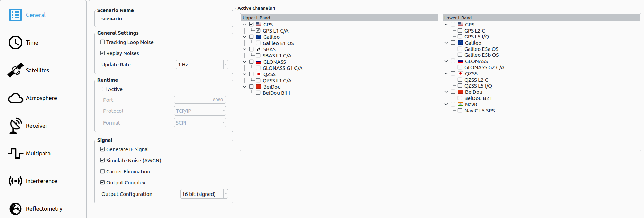Viewport: 644px width, 218px height.
Task: Select the Upper L-Band column header
Action: coord(339,18)
